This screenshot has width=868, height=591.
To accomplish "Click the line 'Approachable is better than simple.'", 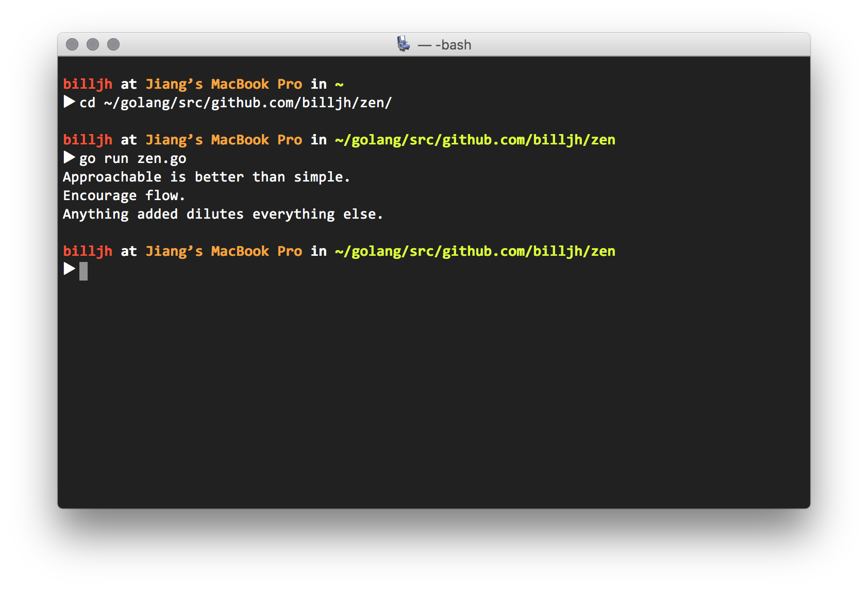I will click(206, 177).
